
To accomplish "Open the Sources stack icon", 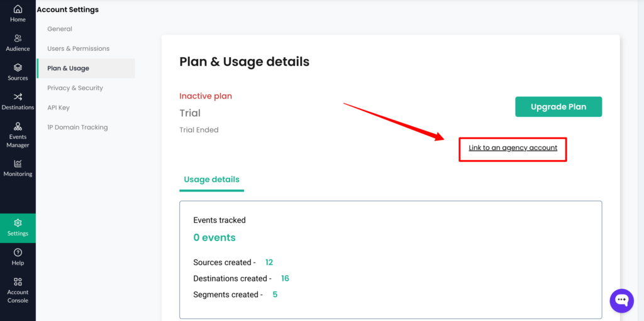I will pyautogui.click(x=18, y=67).
